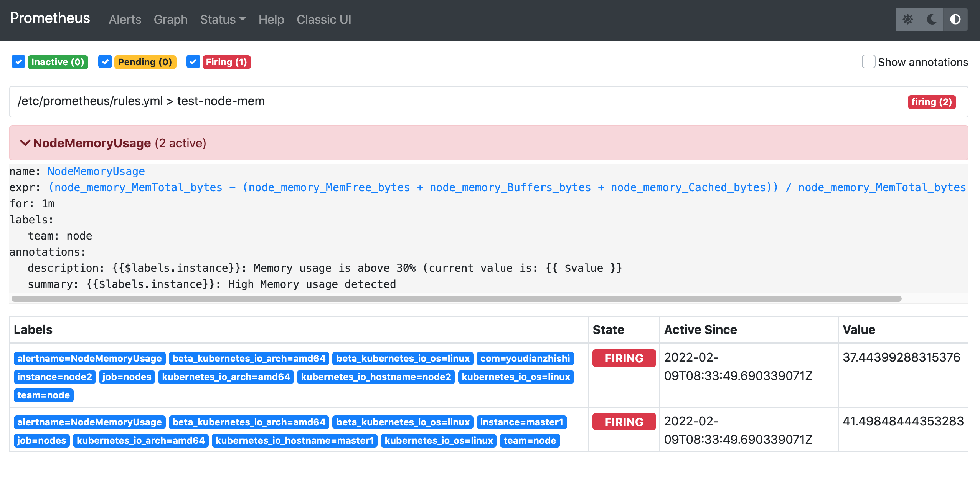Click the Active Since timestamp for master1

[x=738, y=430]
